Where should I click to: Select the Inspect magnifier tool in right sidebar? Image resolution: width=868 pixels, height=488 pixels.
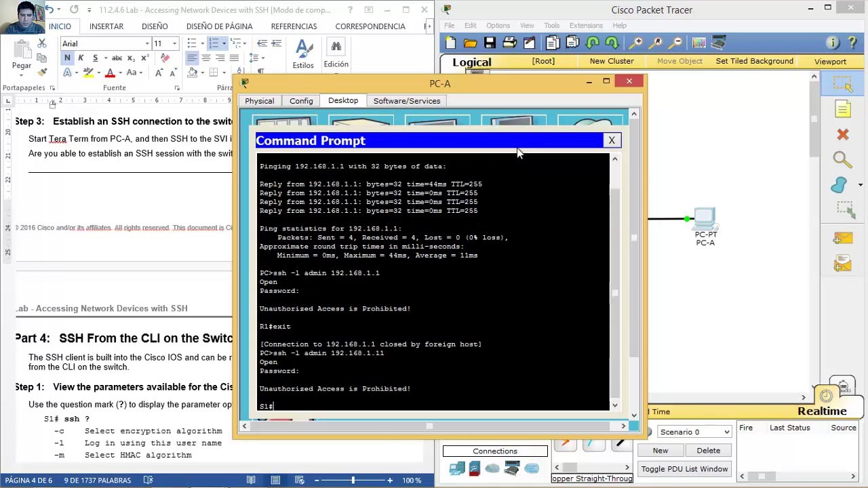[x=843, y=160]
